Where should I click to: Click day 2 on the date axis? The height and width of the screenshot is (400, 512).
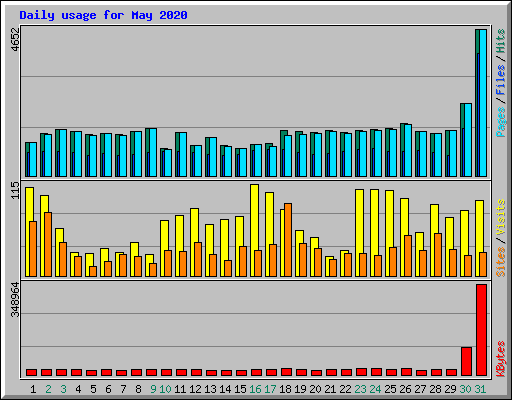(x=48, y=389)
